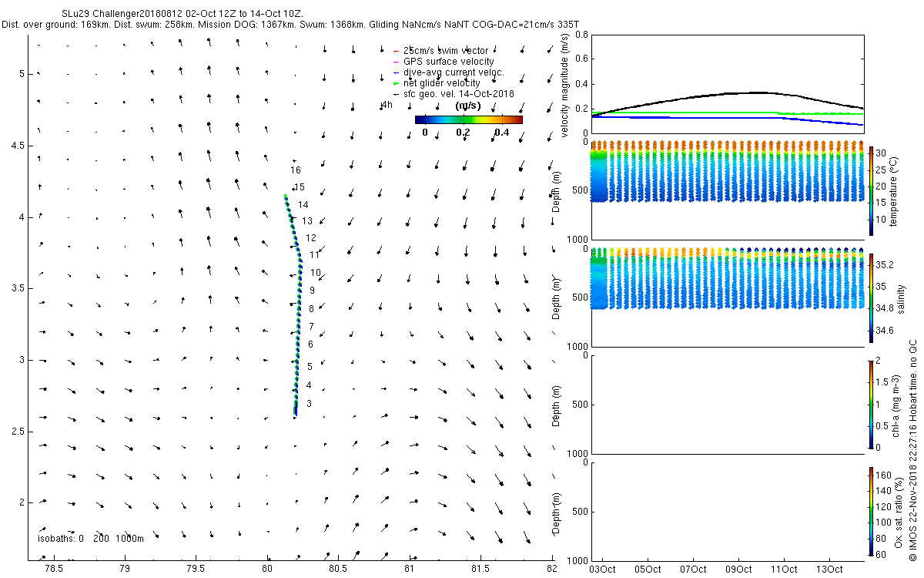Click track waypoint label 10

[316, 272]
